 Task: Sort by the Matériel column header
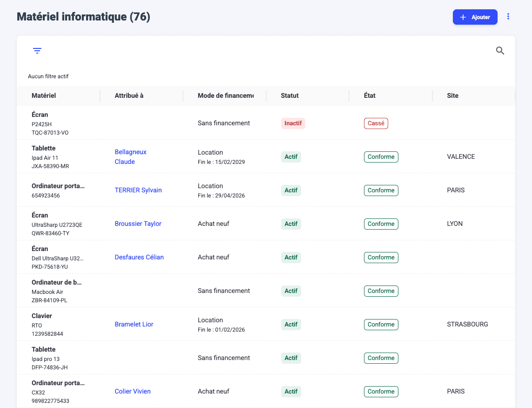(44, 96)
